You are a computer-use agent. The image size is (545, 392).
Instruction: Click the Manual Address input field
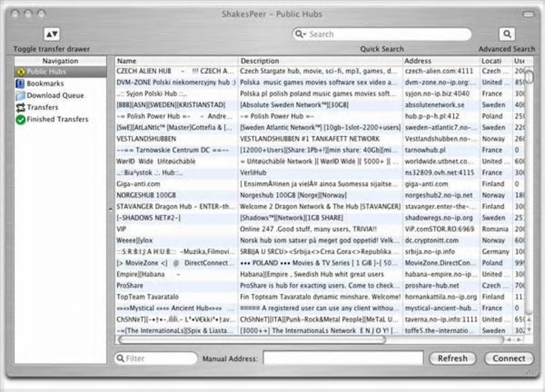click(343, 358)
